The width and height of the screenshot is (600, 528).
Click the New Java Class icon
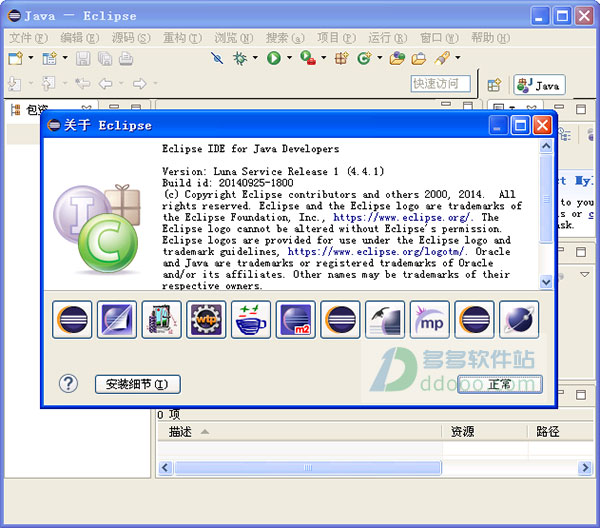pyautogui.click(x=364, y=59)
